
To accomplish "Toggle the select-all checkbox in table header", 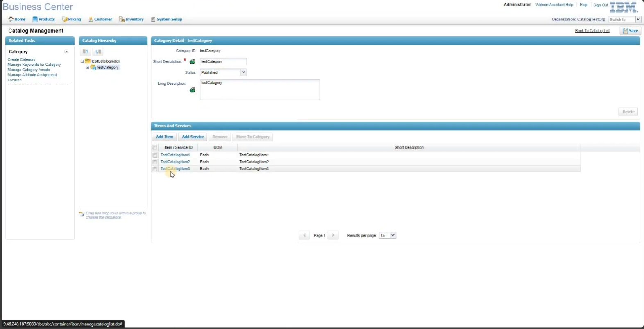I will coord(155,147).
